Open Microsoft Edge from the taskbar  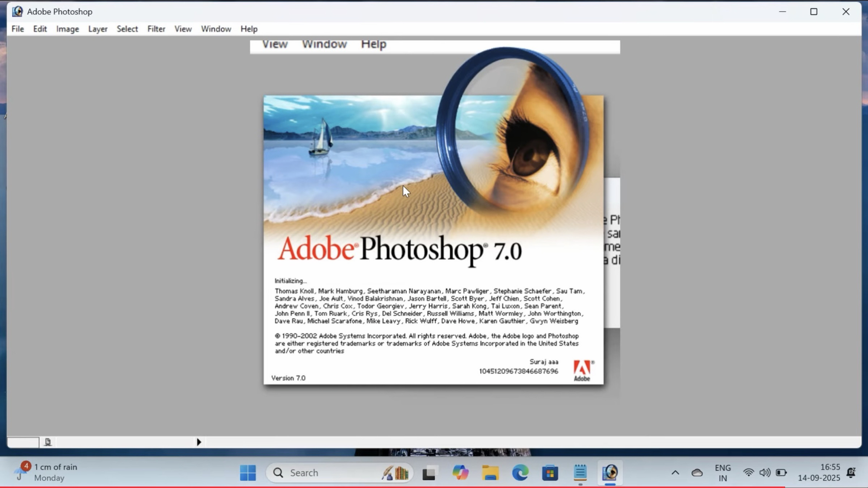[x=520, y=472]
